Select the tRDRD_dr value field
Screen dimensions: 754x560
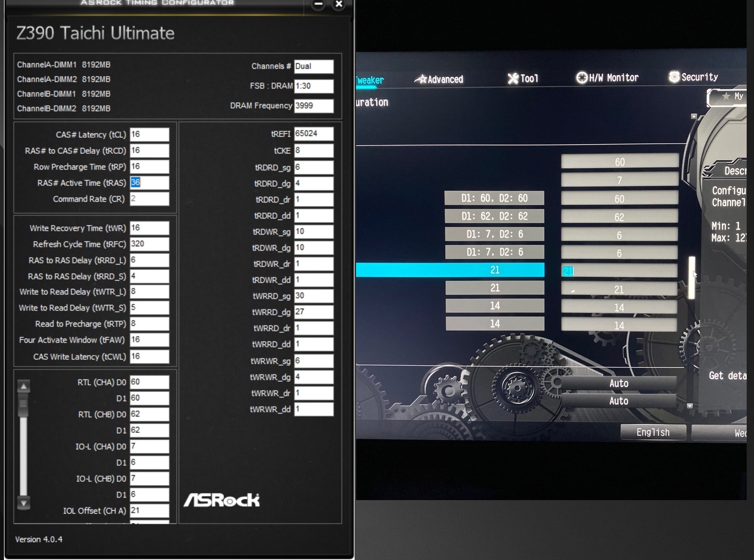pyautogui.click(x=314, y=200)
